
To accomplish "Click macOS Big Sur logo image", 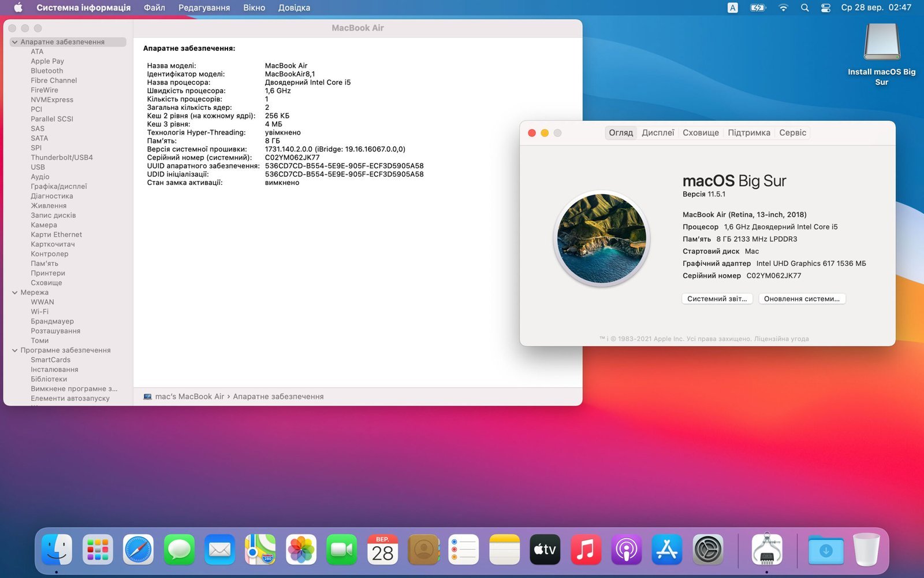I will point(602,239).
